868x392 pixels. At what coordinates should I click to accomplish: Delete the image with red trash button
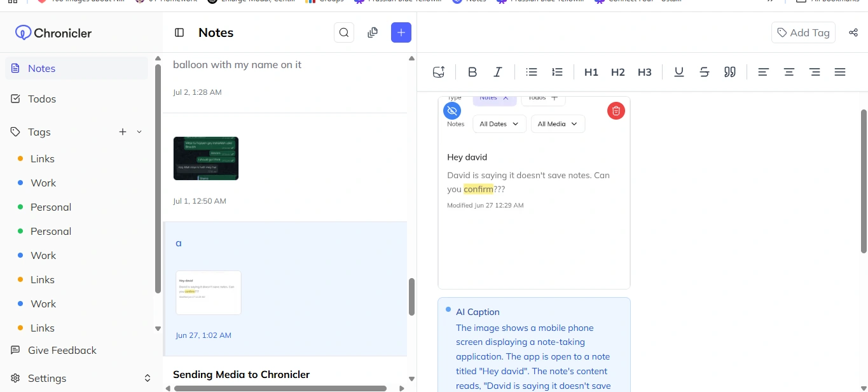click(x=616, y=111)
